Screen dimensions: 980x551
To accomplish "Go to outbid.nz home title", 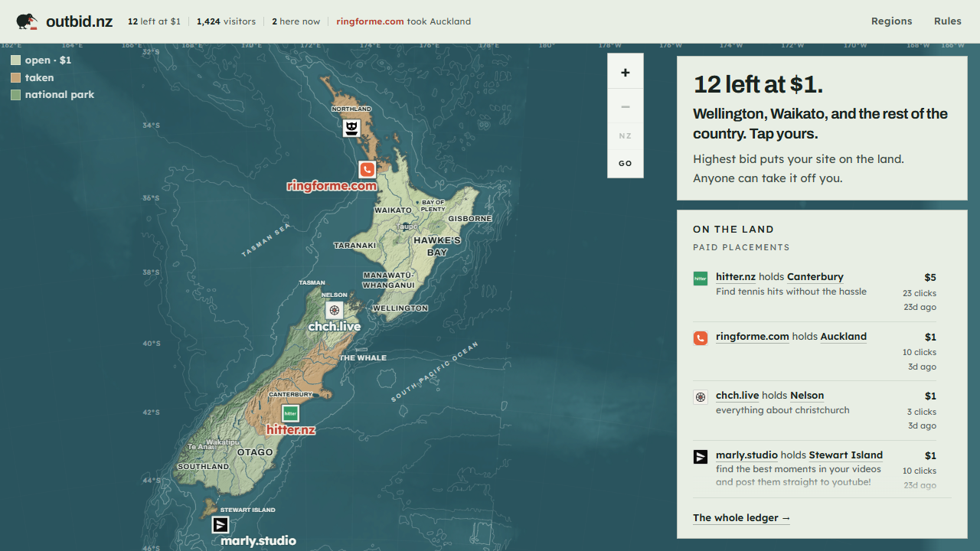I will pos(79,21).
